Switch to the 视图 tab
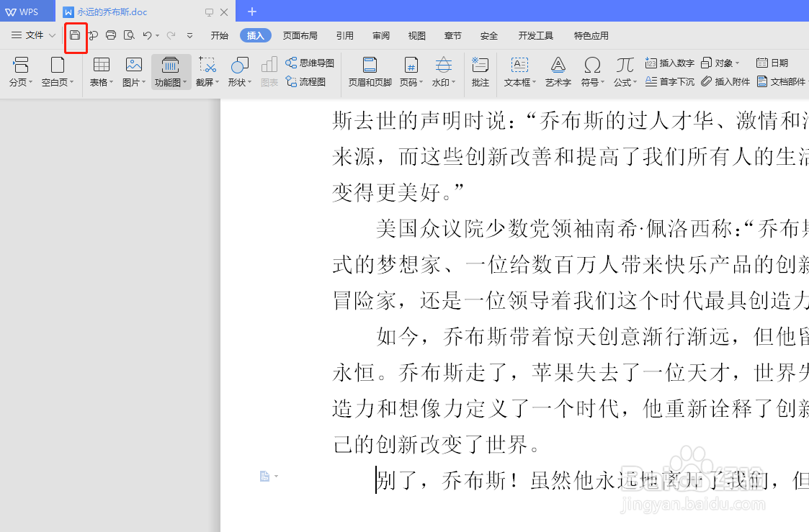 click(x=417, y=35)
